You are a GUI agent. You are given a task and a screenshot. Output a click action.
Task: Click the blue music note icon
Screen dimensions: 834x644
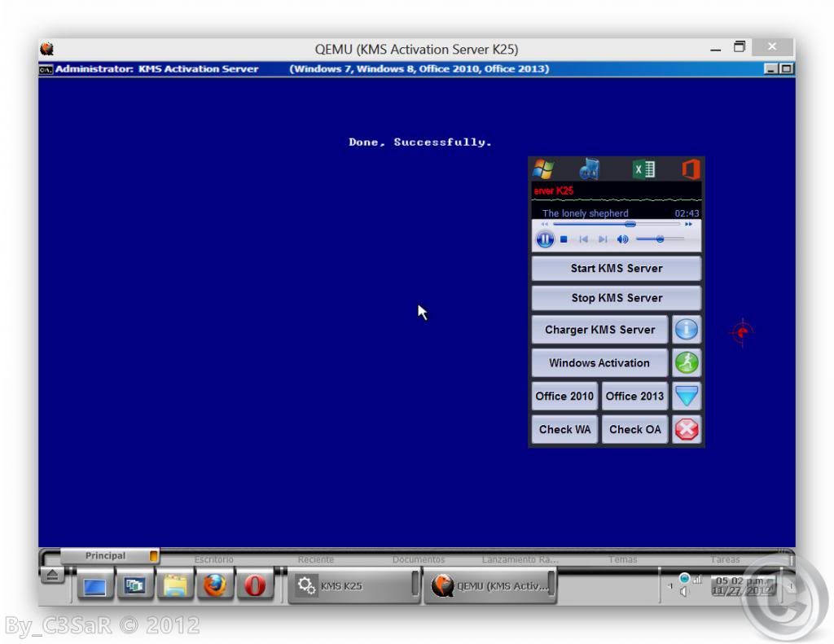tap(590, 169)
